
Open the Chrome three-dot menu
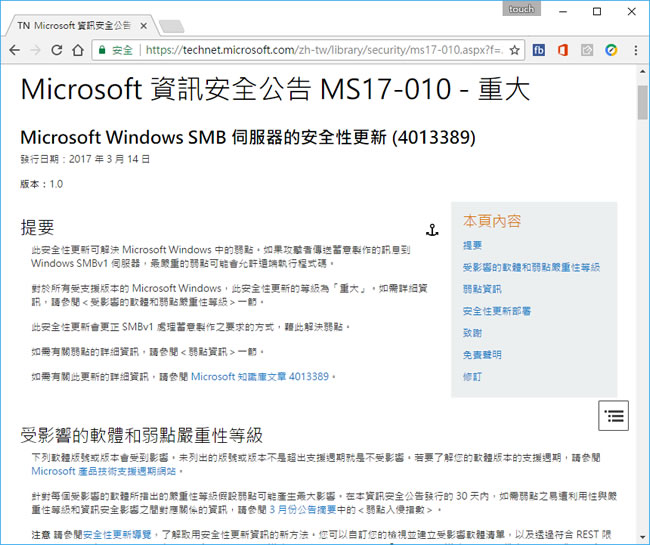635,49
